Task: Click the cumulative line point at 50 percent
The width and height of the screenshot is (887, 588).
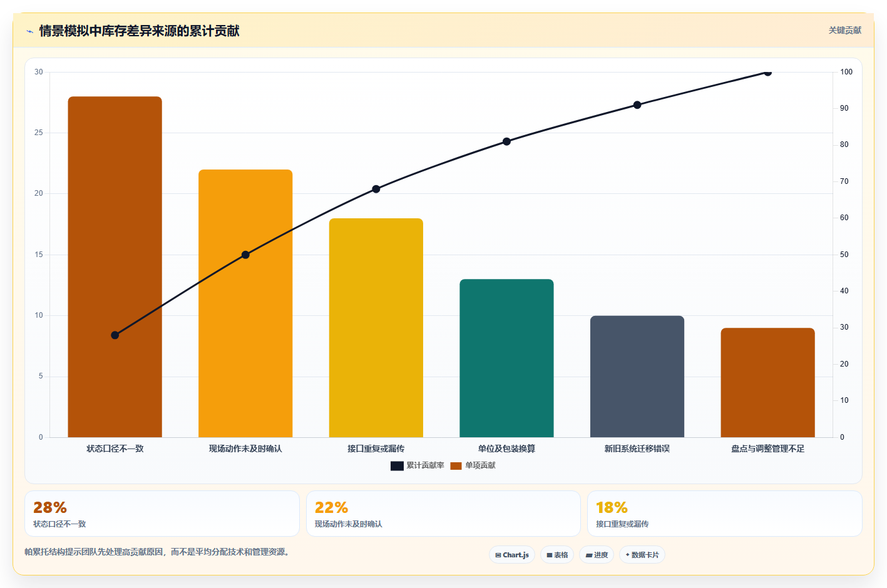Action: [x=245, y=255]
